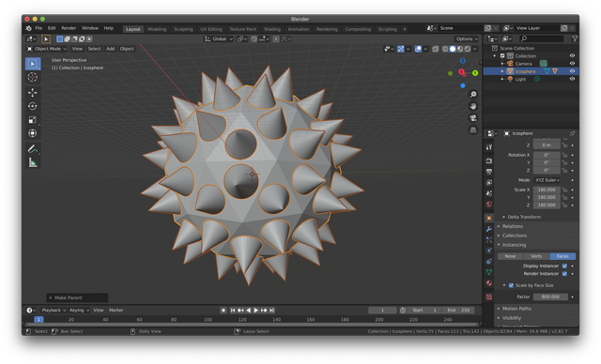Open the Render properties tab icon
This screenshot has height=364, width=601.
(488, 160)
